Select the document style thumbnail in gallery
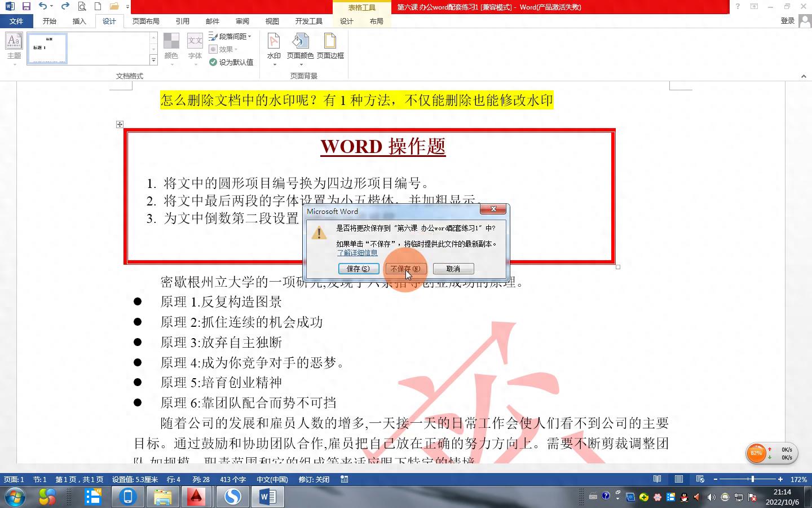 click(x=47, y=48)
